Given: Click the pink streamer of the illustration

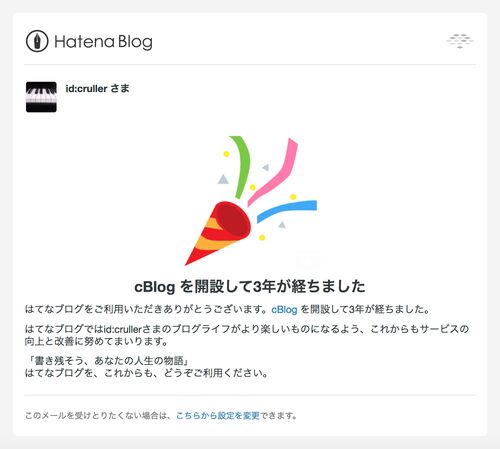Looking at the screenshot, I should (273, 172).
